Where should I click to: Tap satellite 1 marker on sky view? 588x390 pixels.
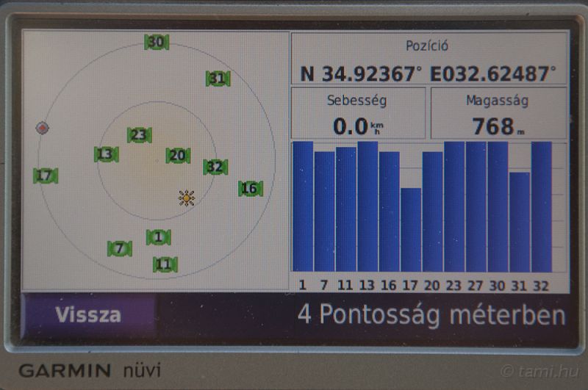pos(158,237)
